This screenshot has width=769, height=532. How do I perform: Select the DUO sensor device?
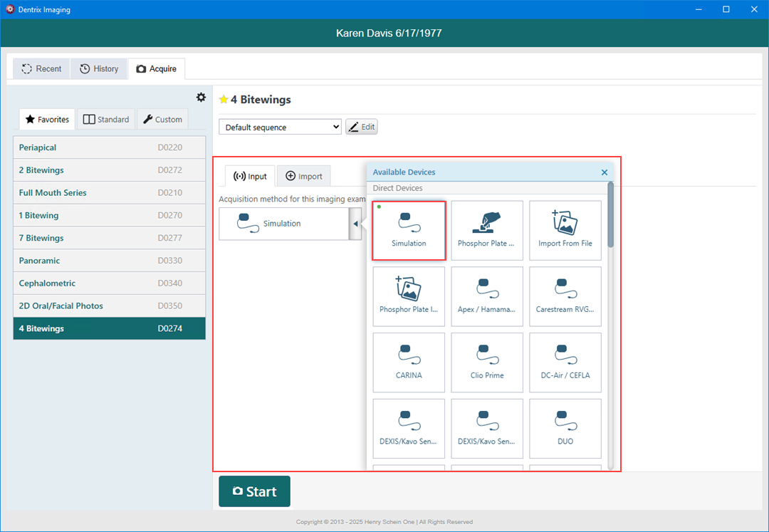565,429
